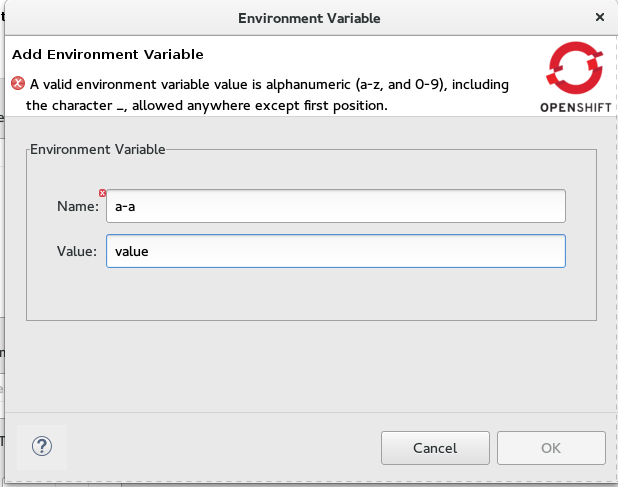Click empty button bar area left of Cancel
Image resolution: width=618 pixels, height=487 pixels.
click(220, 446)
